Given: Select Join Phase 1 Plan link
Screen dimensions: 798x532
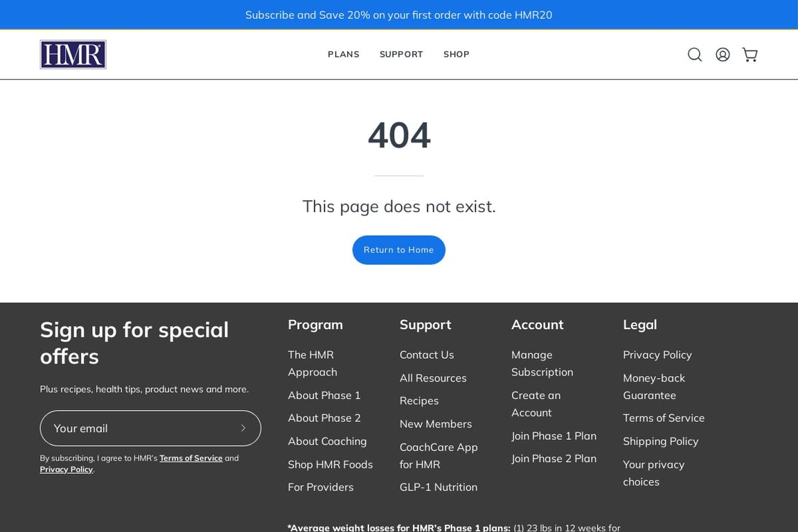Looking at the screenshot, I should (x=553, y=436).
